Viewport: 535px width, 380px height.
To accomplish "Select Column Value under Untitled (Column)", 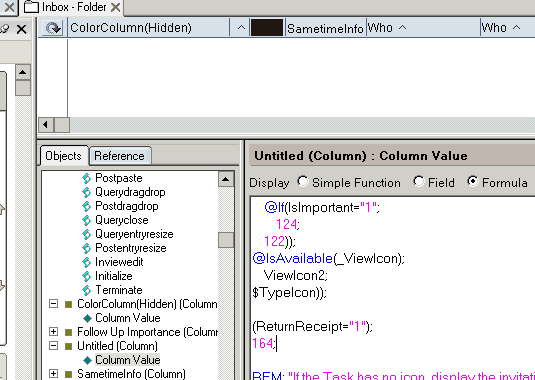I will click(x=128, y=360).
